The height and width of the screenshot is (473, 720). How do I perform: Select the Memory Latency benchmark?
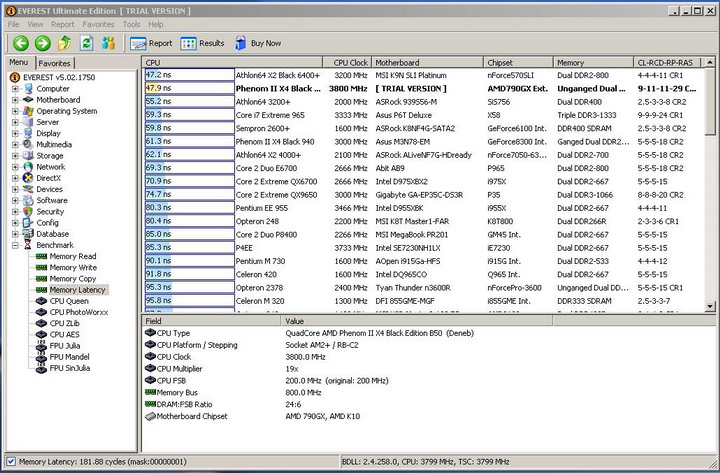coord(71,290)
